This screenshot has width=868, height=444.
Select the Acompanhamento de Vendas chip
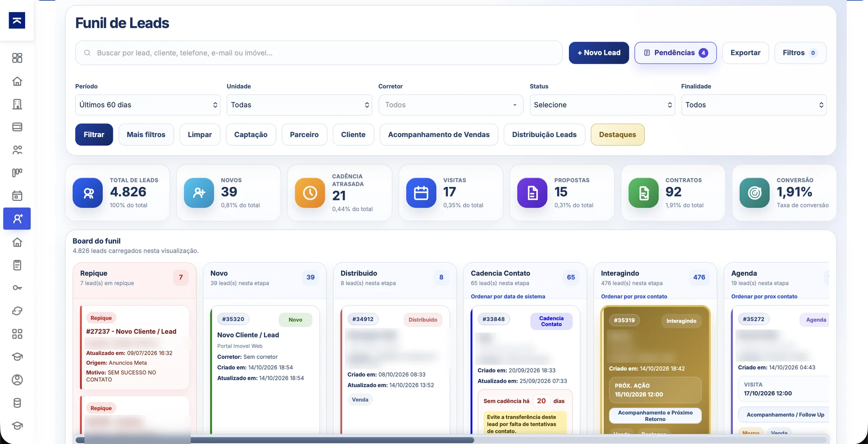(439, 134)
